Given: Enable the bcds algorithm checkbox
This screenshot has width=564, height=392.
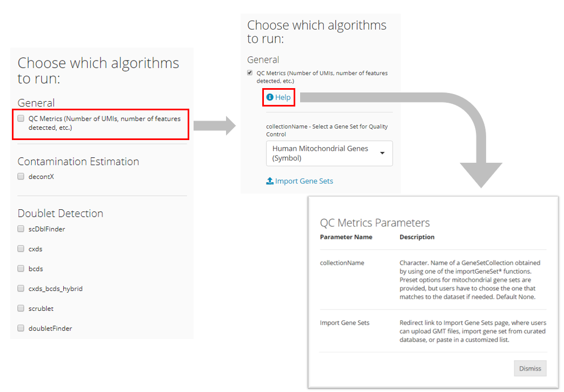Looking at the screenshot, I should tap(20, 268).
